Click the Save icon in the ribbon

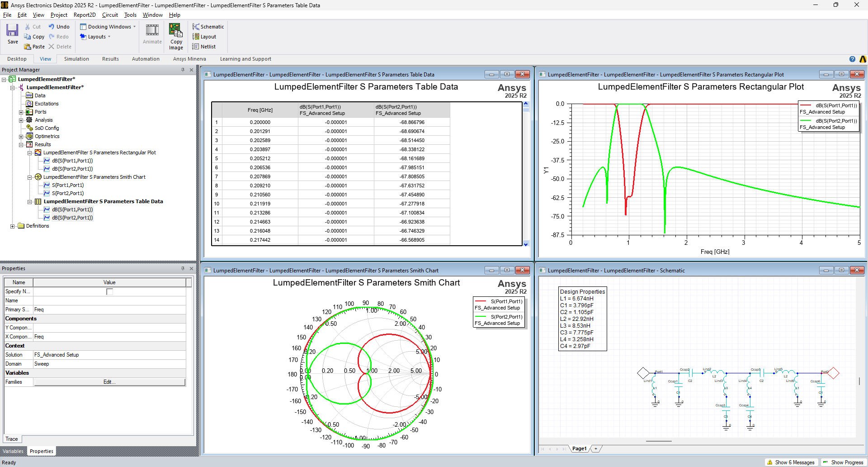pos(12,31)
